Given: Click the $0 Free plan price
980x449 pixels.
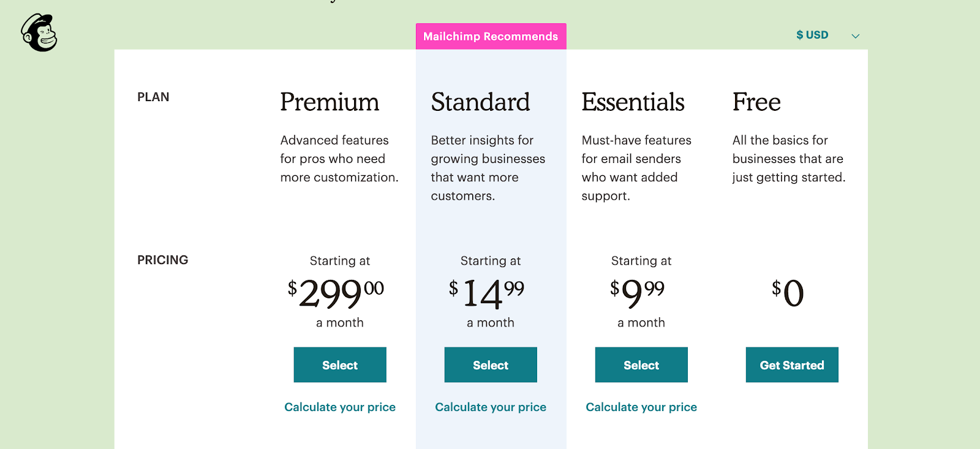Looking at the screenshot, I should [788, 293].
